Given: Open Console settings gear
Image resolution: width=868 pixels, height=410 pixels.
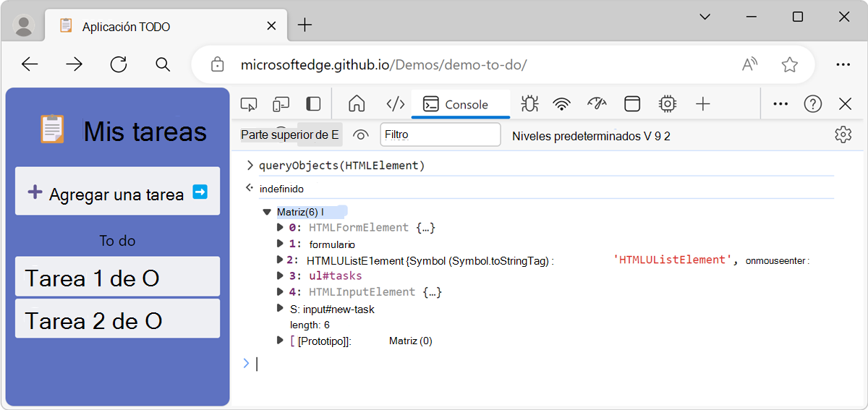Looking at the screenshot, I should (x=843, y=134).
